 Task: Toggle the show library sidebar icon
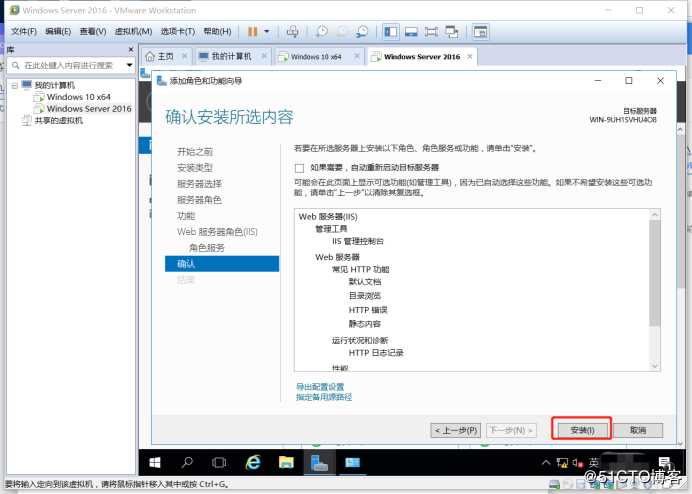click(x=391, y=32)
